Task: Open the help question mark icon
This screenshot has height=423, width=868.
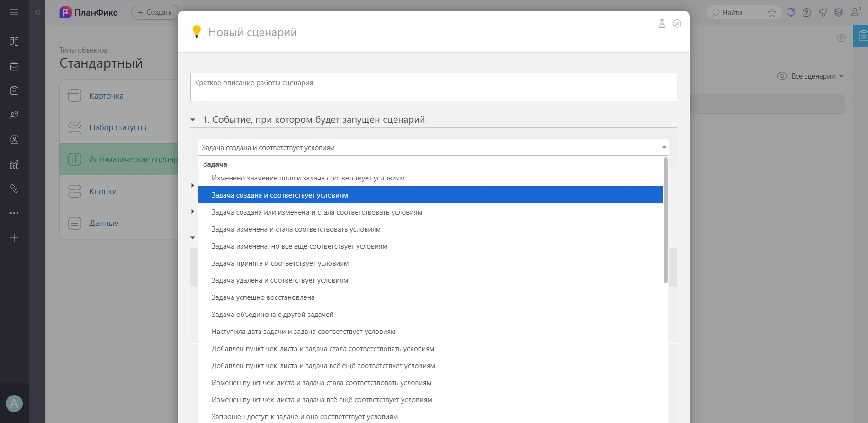Action: [x=807, y=13]
